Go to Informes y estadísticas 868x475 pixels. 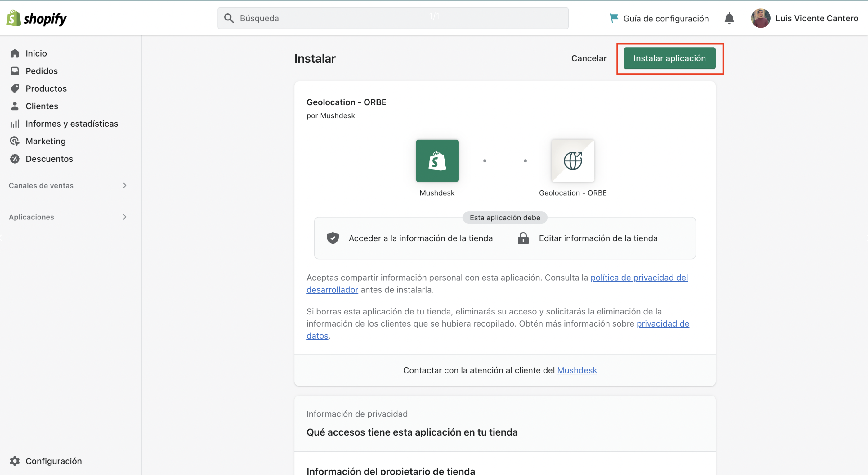(x=71, y=124)
